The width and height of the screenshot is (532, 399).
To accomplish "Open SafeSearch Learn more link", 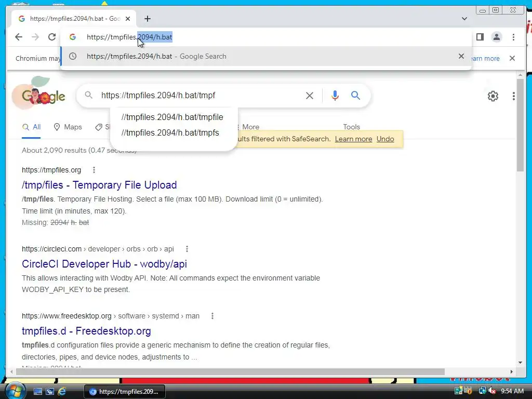I will 353,139.
